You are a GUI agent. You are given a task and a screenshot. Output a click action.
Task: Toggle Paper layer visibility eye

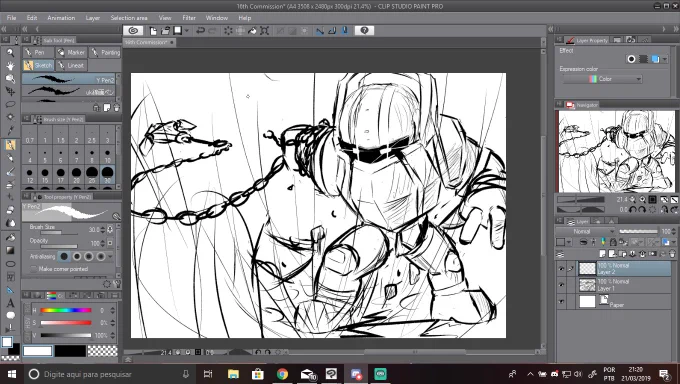click(x=562, y=302)
